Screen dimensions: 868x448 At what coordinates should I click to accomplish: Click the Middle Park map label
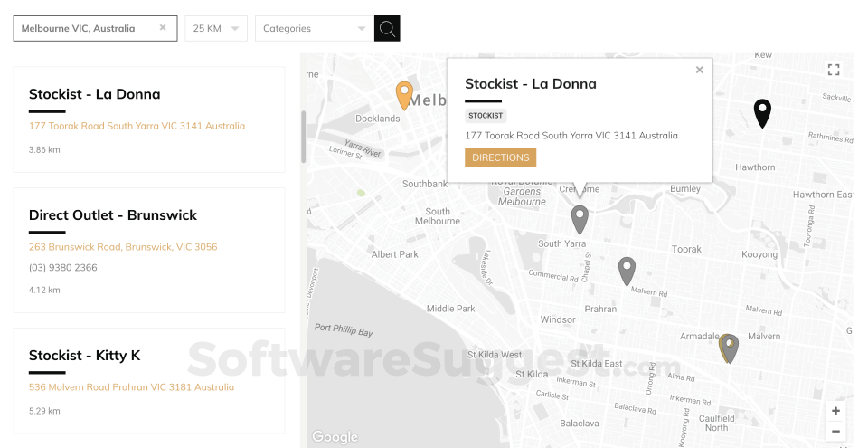pyautogui.click(x=450, y=309)
